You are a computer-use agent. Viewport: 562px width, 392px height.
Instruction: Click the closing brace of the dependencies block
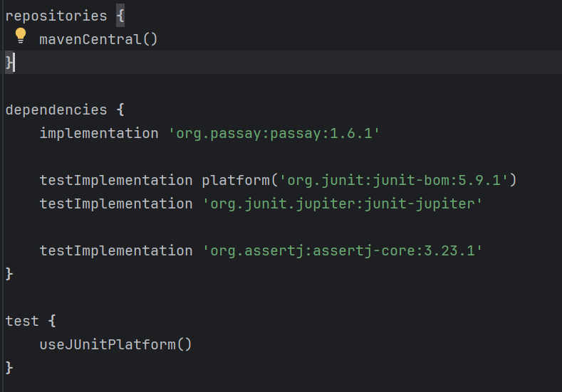coord(9,274)
